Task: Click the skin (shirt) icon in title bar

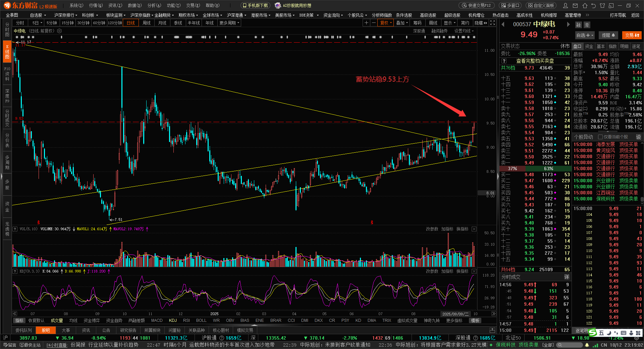Action: tap(602, 6)
